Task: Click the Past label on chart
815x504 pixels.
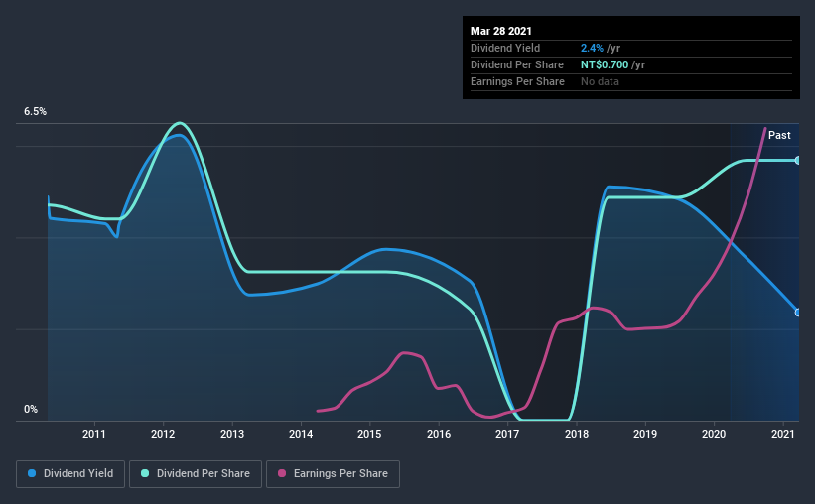Action: coord(779,135)
